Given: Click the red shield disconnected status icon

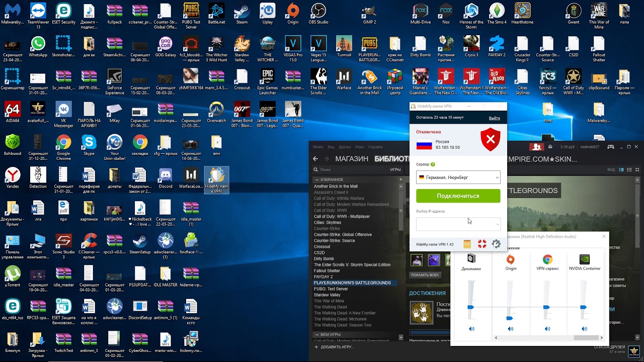Looking at the screenshot, I should (490, 139).
